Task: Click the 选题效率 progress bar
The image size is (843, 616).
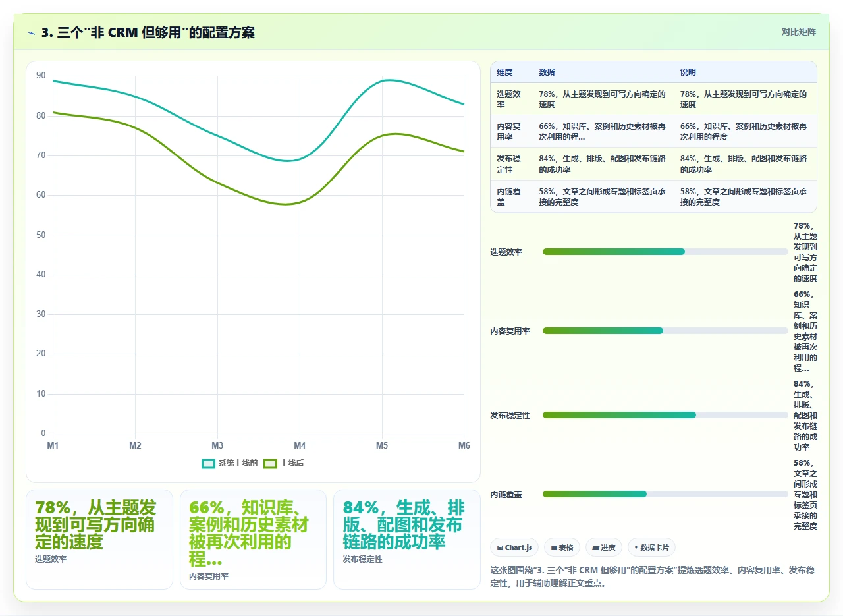Action: pos(665,252)
